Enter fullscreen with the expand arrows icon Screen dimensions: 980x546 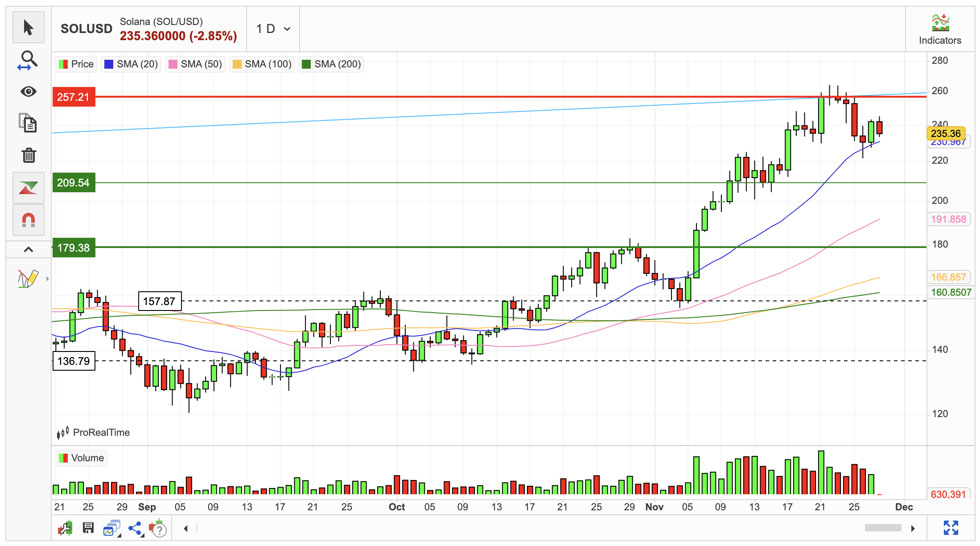951,528
